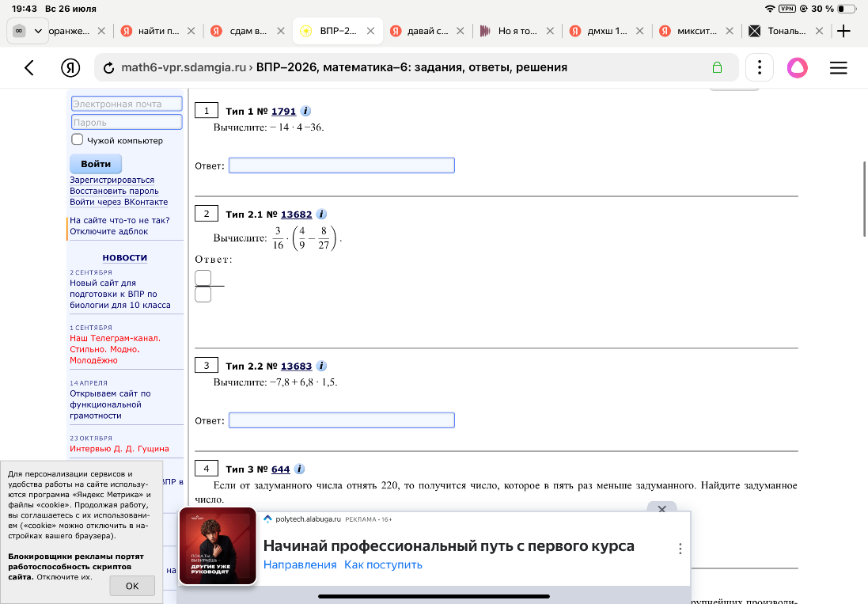Click the denominator box in task 2
This screenshot has height=604, width=868.
(203, 294)
